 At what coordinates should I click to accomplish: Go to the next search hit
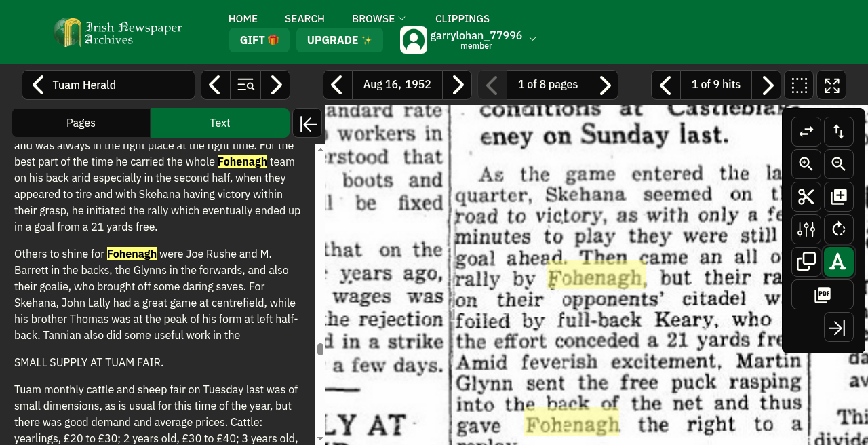pyautogui.click(x=766, y=85)
